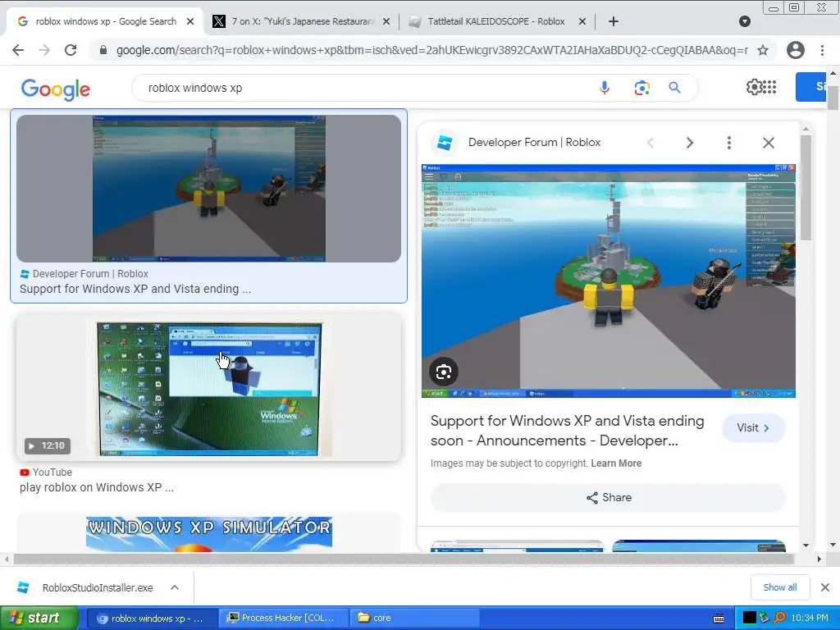Visit the Developer Forum page

[753, 428]
